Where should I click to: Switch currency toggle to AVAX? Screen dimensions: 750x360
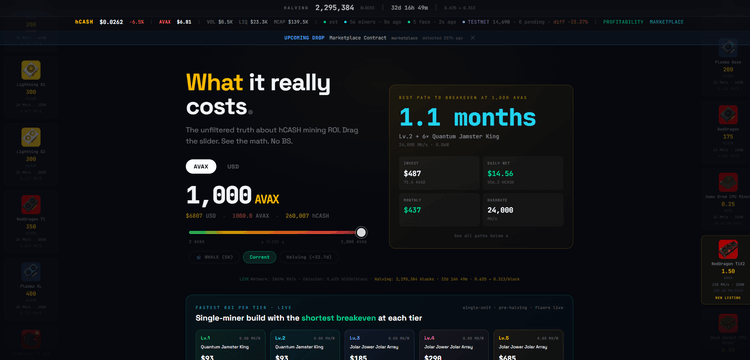(201, 166)
